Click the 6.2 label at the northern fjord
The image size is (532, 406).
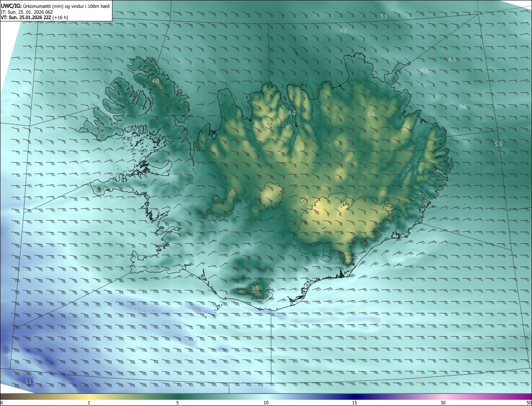[x=292, y=113]
